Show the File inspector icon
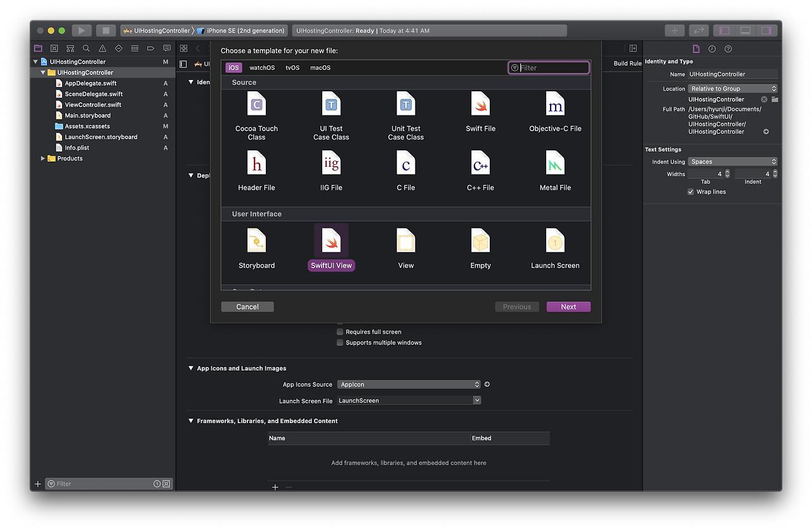Screen dimensions: 812x531 [696, 49]
